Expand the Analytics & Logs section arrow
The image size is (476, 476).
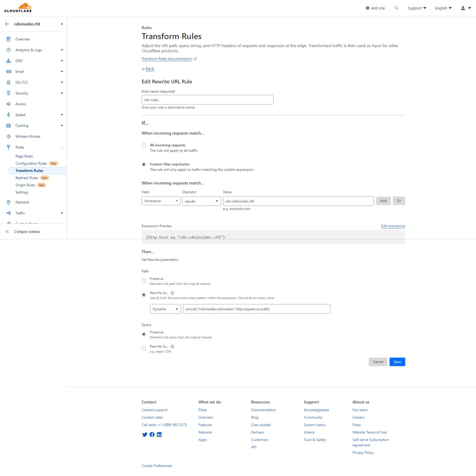point(62,50)
